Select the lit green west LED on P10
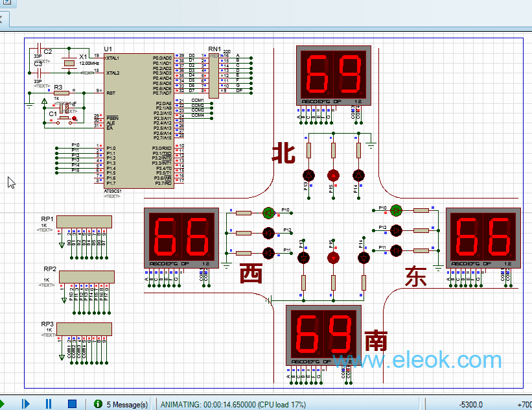The height and width of the screenshot is (410, 532). tap(268, 213)
